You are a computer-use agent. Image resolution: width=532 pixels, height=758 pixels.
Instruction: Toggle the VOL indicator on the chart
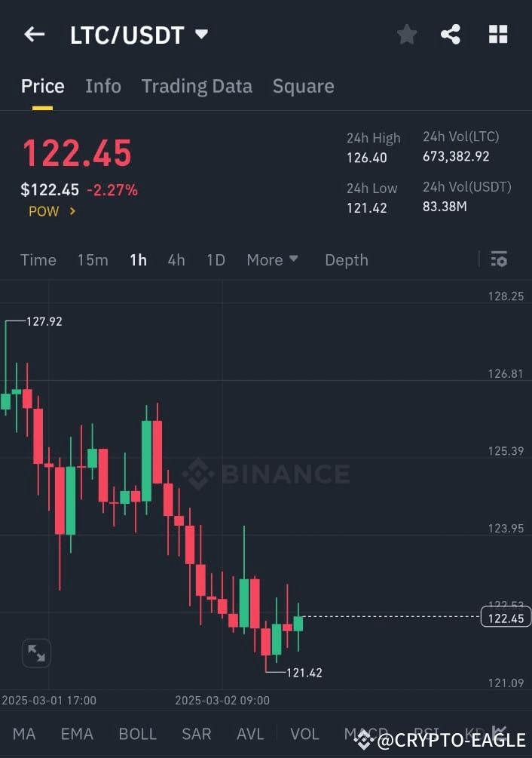coord(304,733)
